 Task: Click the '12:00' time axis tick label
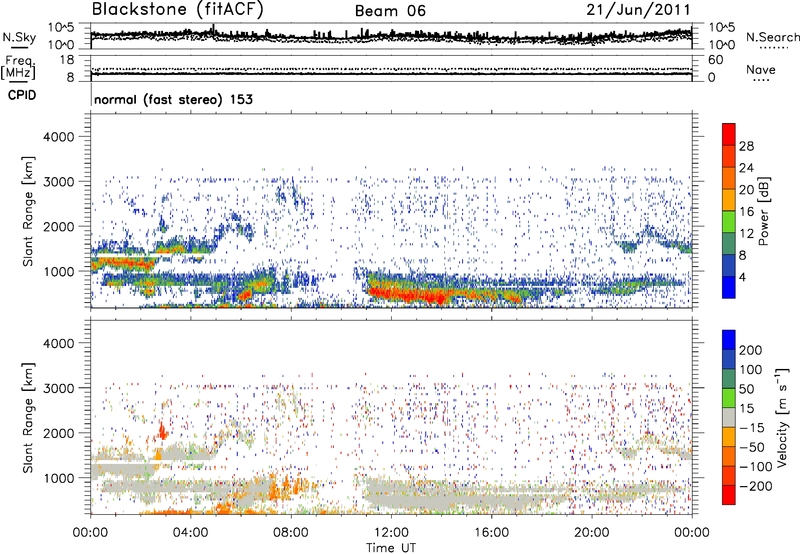pos(391,532)
